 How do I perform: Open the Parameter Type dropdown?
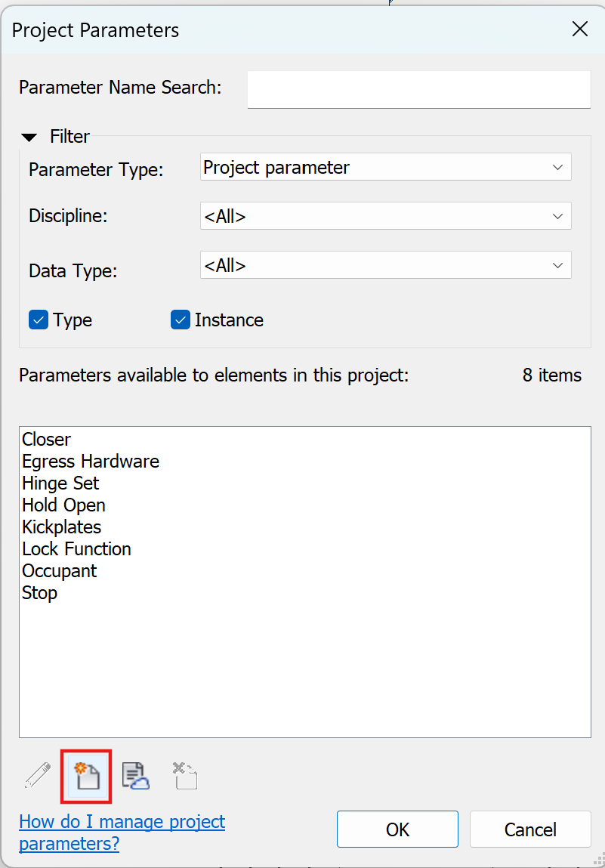click(386, 167)
